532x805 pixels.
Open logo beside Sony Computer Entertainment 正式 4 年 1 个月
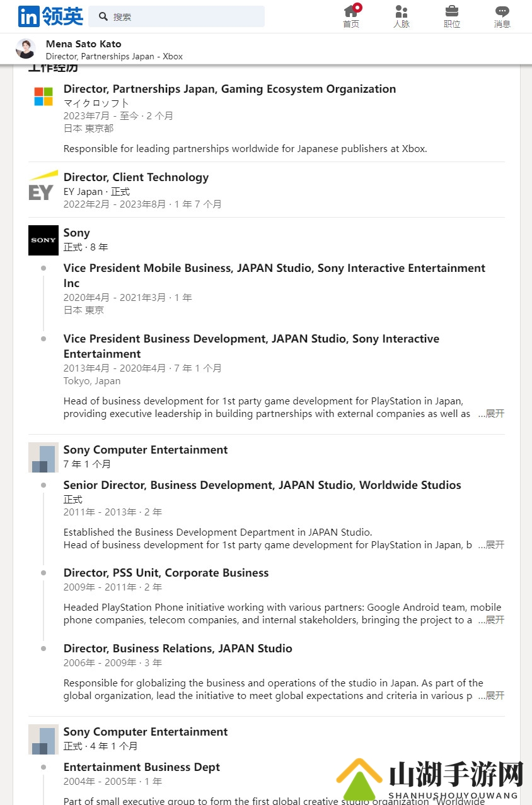coord(43,739)
